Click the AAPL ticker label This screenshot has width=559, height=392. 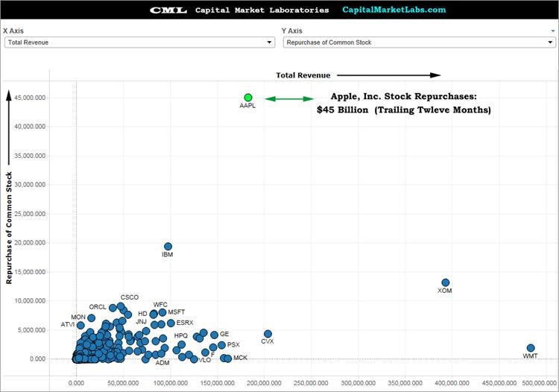click(x=247, y=106)
